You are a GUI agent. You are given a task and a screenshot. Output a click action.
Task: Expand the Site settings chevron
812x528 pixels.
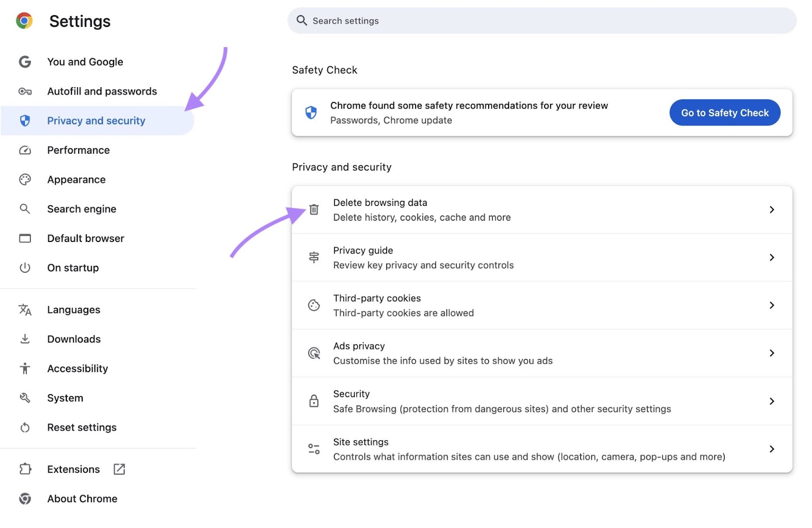point(772,449)
